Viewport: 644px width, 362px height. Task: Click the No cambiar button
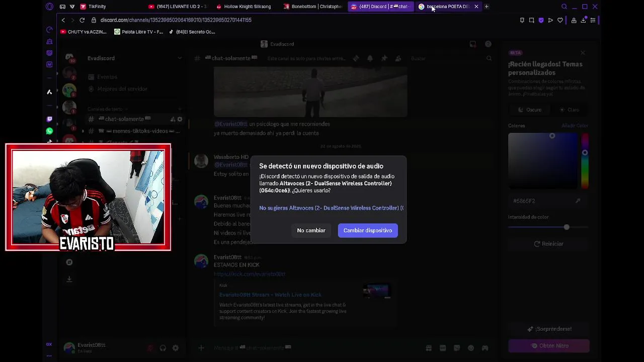pos(311,230)
